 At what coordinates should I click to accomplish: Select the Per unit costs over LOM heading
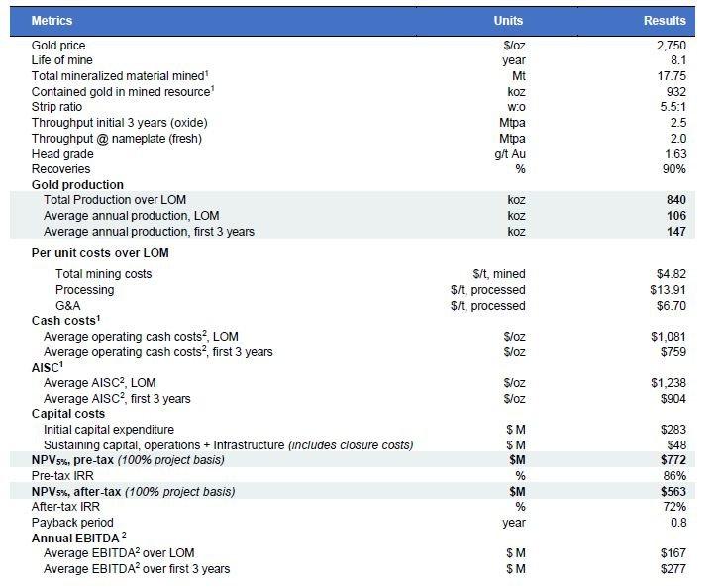100,253
